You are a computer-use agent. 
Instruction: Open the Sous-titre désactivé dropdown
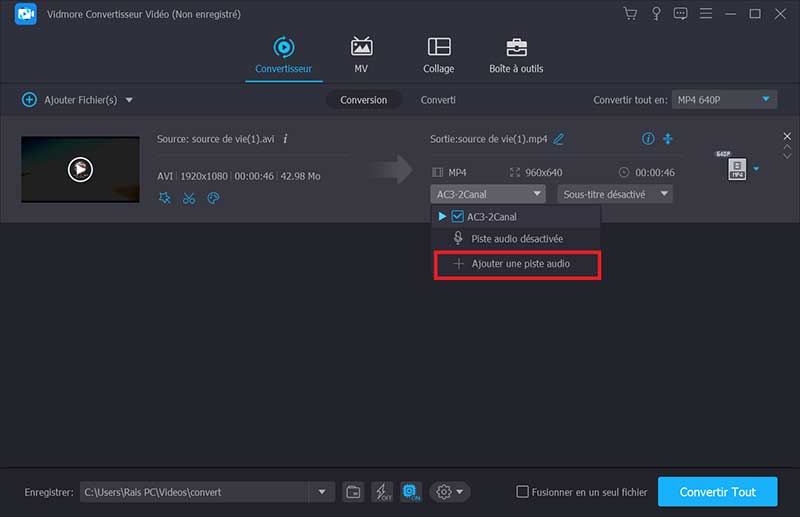click(x=615, y=194)
